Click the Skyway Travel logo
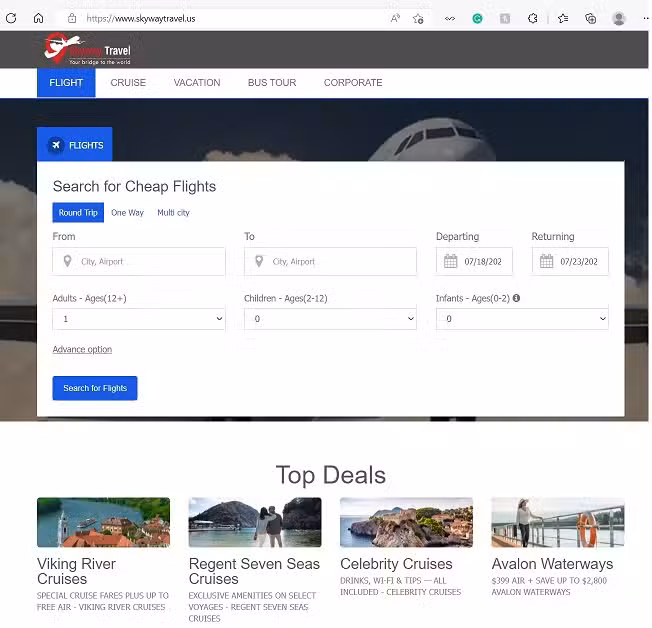The width and height of the screenshot is (652, 628). 88,49
